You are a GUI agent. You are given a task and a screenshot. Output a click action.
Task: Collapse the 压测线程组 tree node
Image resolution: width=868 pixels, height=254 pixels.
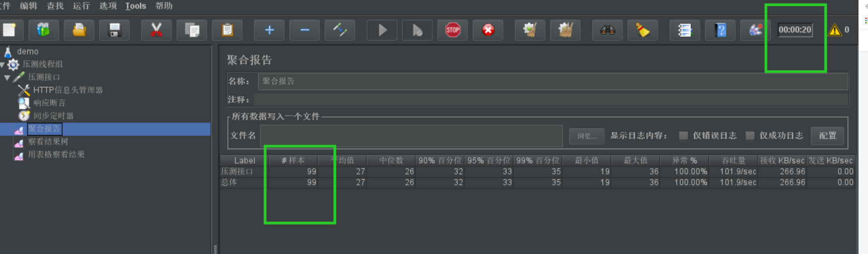coord(2,65)
